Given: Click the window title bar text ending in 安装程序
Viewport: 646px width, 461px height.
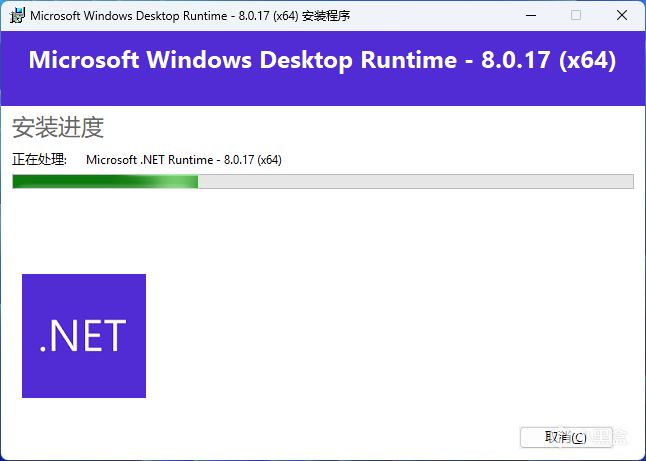Looking at the screenshot, I should [190, 16].
